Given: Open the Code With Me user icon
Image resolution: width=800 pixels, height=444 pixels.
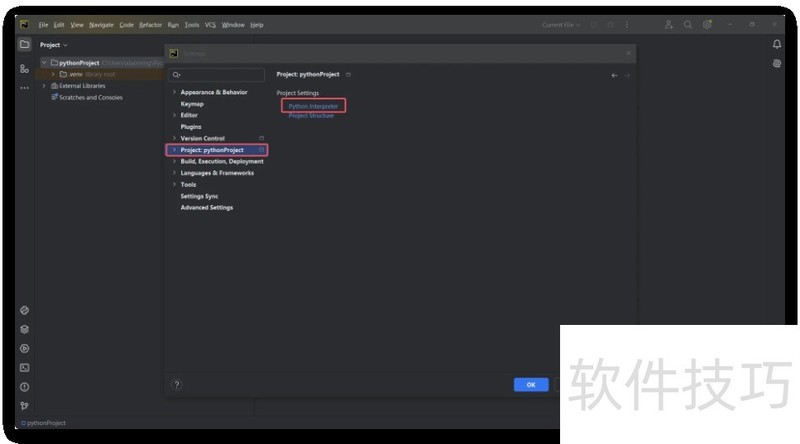Looking at the screenshot, I should (668, 24).
